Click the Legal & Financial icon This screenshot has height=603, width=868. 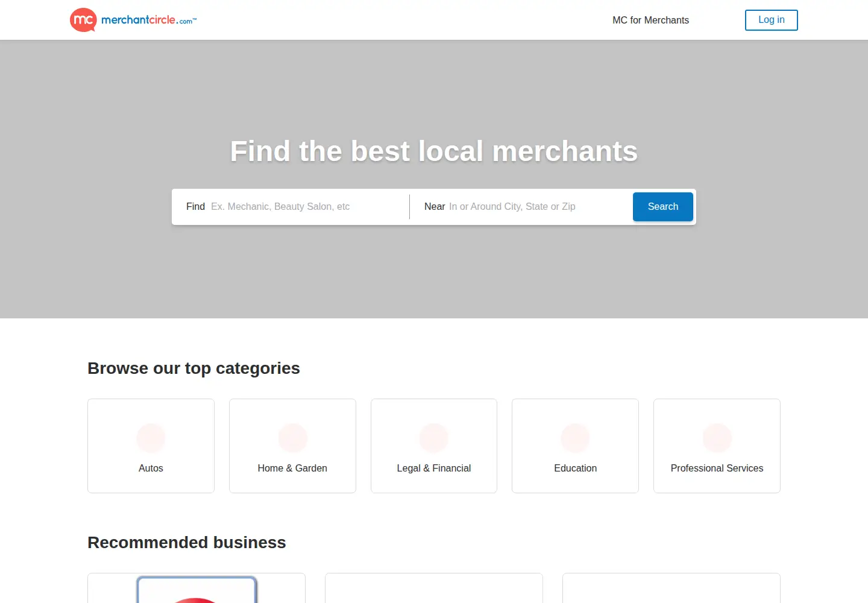pyautogui.click(x=434, y=438)
